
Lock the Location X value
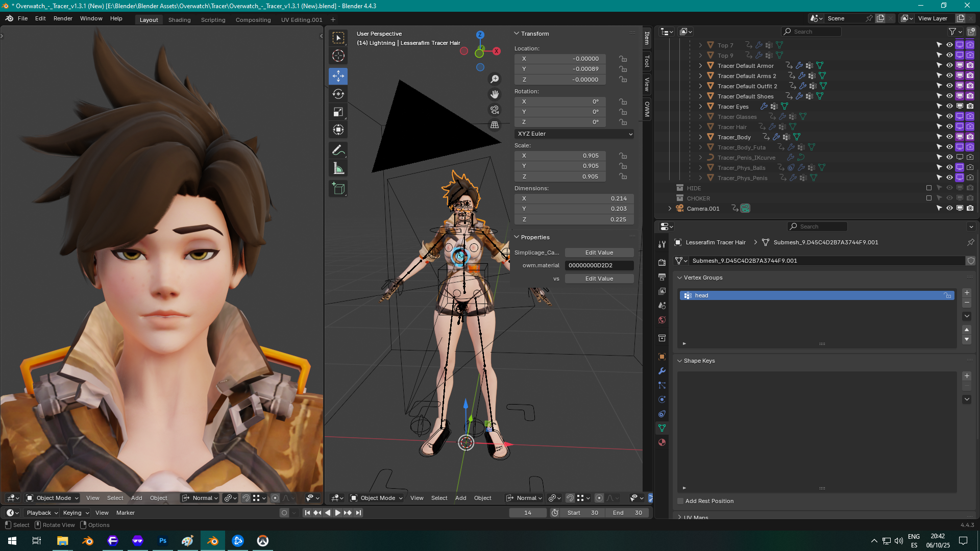pos(623,59)
